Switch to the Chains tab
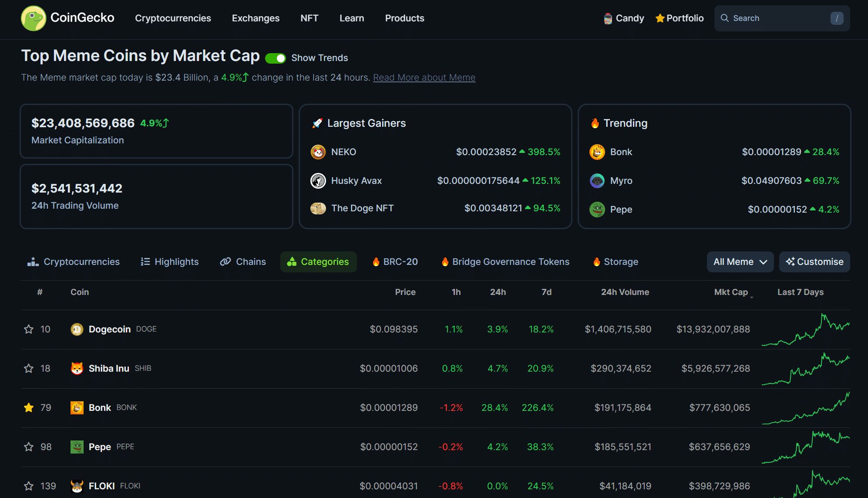Viewport: 868px width, 498px height. click(243, 262)
